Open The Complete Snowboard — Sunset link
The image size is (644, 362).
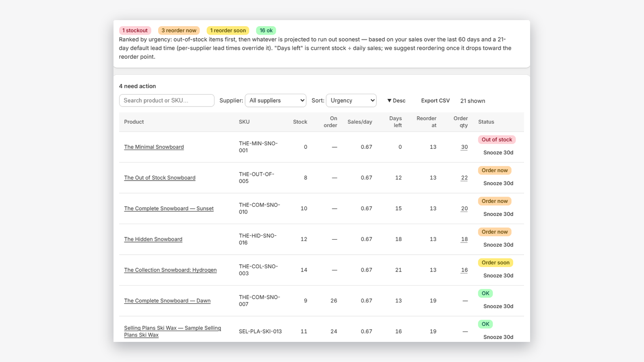pos(169,209)
